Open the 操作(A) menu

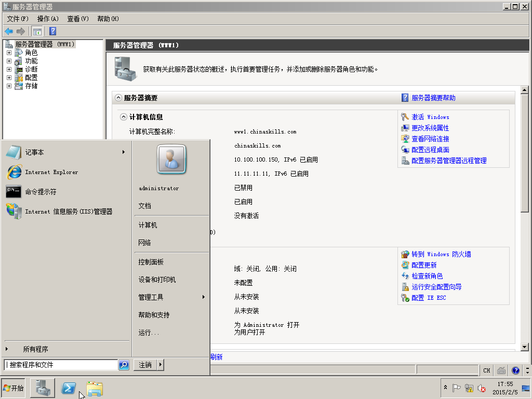click(48, 19)
